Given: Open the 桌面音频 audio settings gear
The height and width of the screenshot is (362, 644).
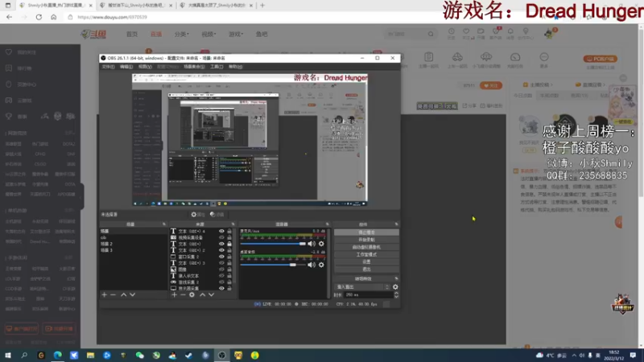Looking at the screenshot, I should pos(321,265).
